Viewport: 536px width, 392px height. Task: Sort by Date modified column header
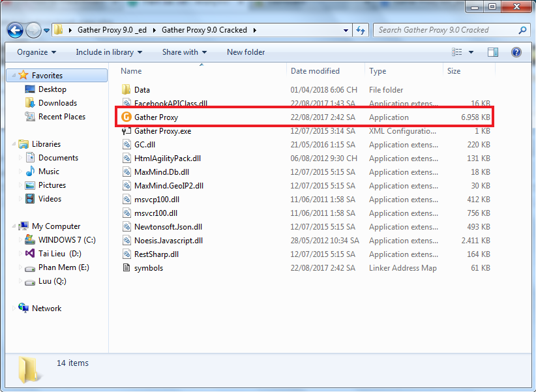[x=325, y=71]
